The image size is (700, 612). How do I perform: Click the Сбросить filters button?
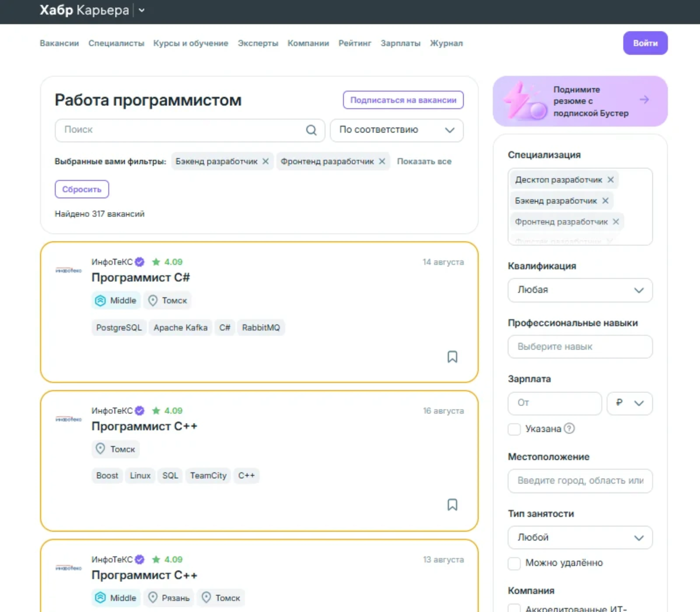(82, 189)
